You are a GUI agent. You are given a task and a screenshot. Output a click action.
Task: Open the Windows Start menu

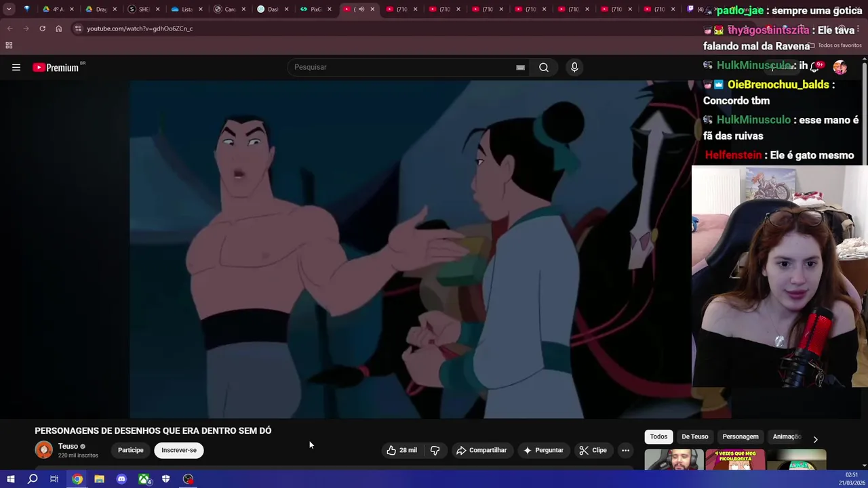pyautogui.click(x=10, y=479)
